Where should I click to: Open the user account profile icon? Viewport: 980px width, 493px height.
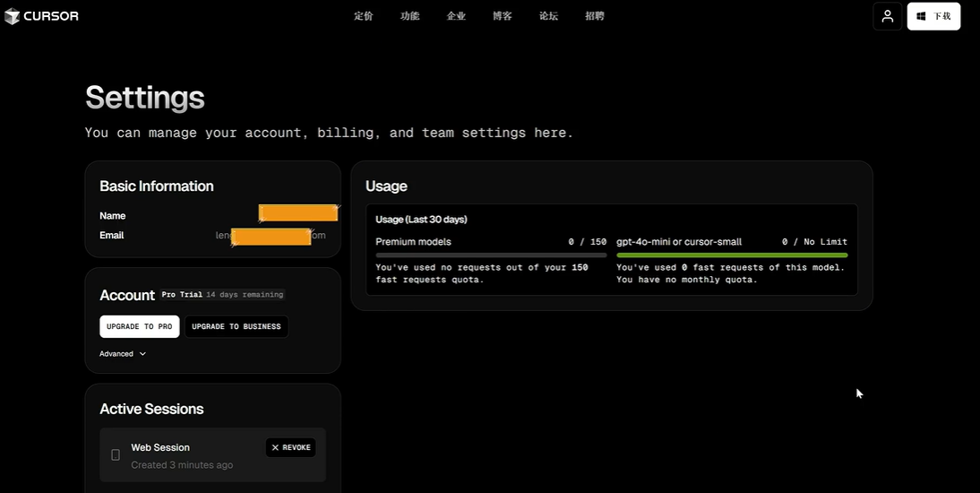click(x=887, y=16)
